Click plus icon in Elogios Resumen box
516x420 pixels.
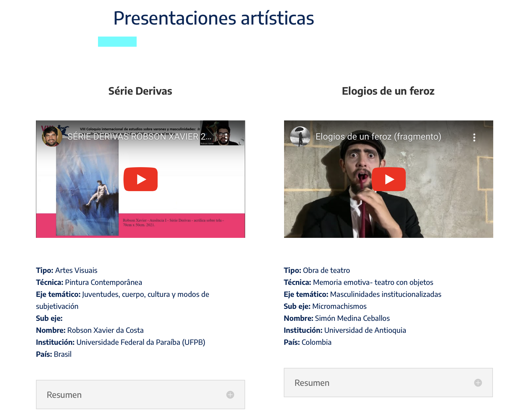(x=478, y=383)
